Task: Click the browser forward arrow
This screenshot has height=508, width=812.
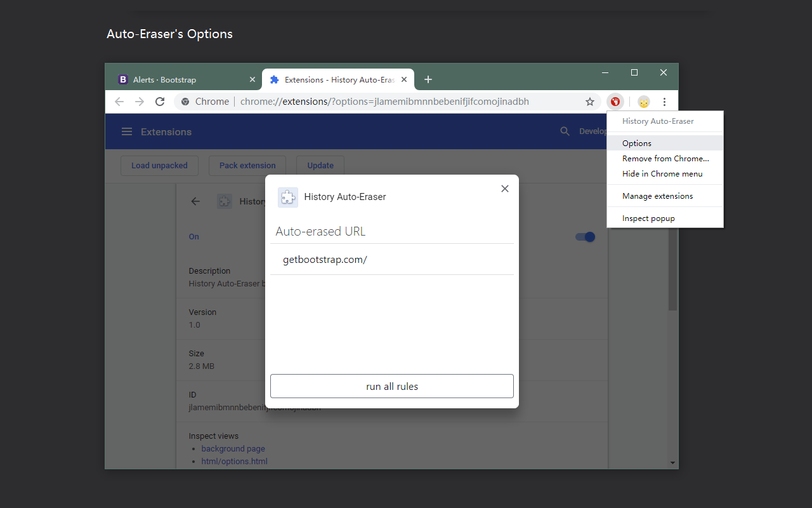Action: (140, 102)
